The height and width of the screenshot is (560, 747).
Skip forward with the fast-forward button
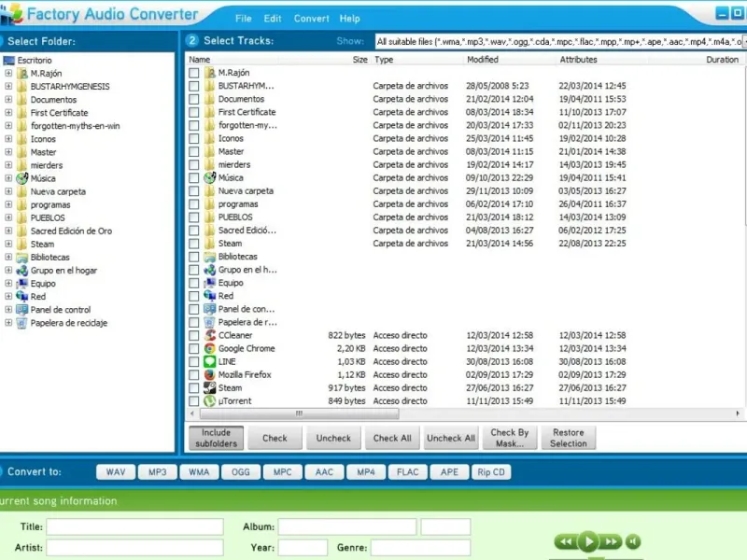(x=611, y=541)
